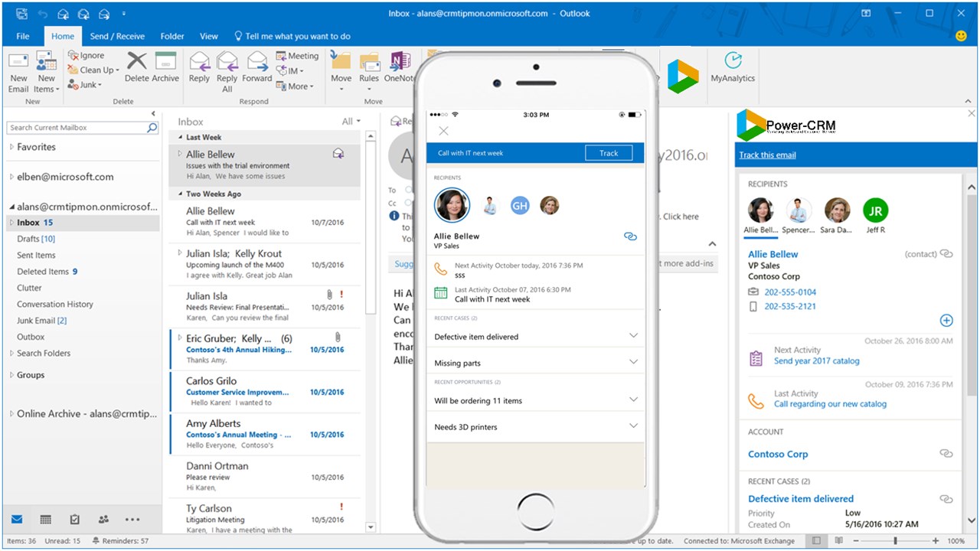Viewport: 980px width, 551px height.
Task: Open People view in navigation bar
Action: (x=103, y=520)
